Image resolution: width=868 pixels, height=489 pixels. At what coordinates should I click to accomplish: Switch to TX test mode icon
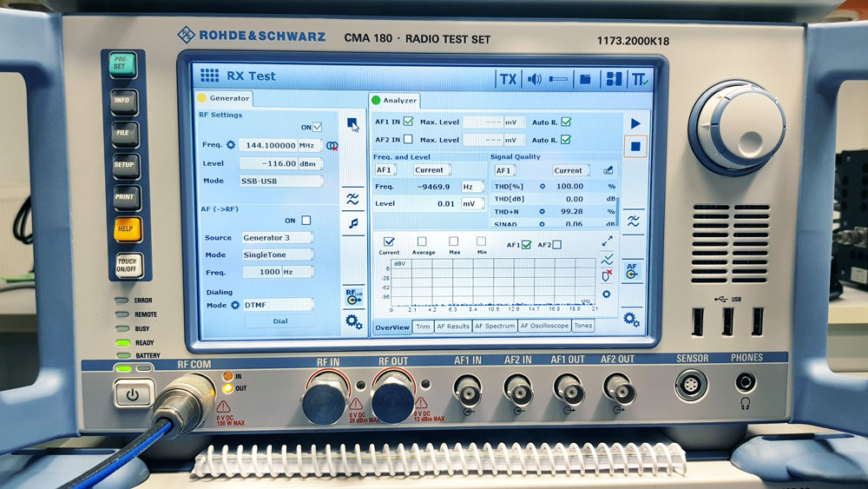(x=508, y=79)
